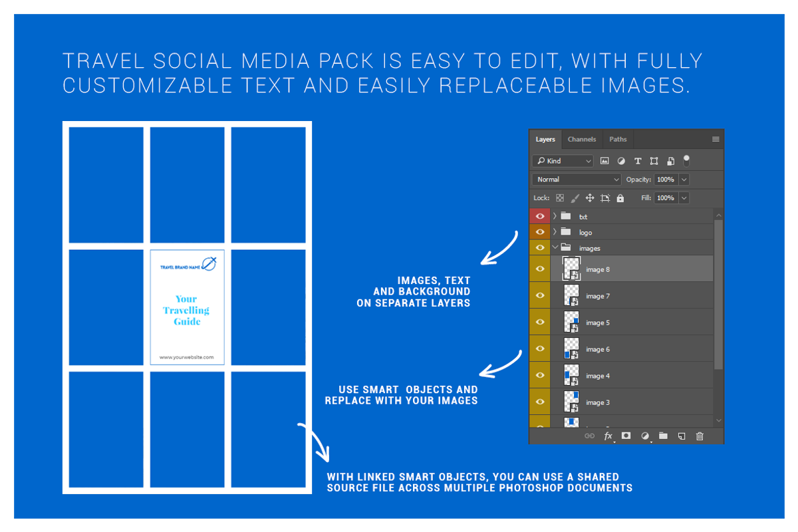The image size is (798, 532).
Task: Lock all padlock icon
Action: coord(620,198)
